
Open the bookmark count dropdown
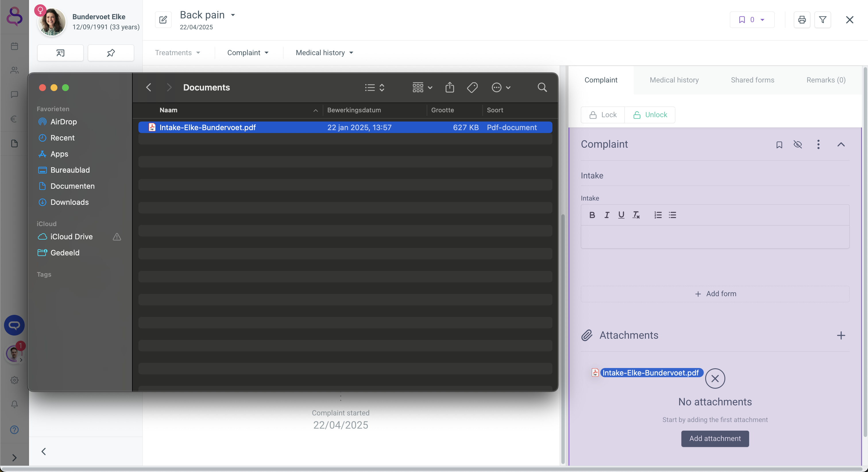click(752, 20)
